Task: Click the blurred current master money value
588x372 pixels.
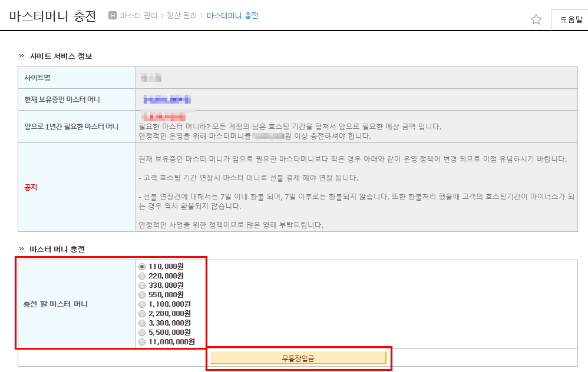Action: [x=167, y=99]
